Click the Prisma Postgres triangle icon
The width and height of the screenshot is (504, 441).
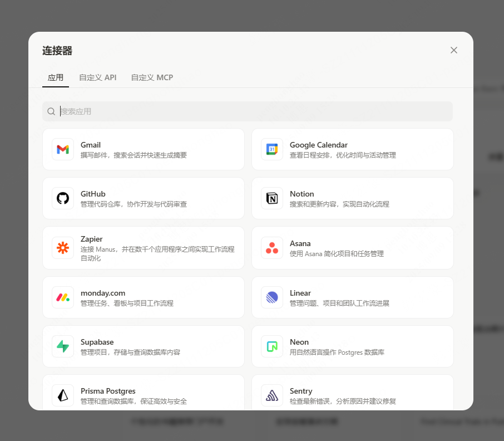(x=63, y=395)
